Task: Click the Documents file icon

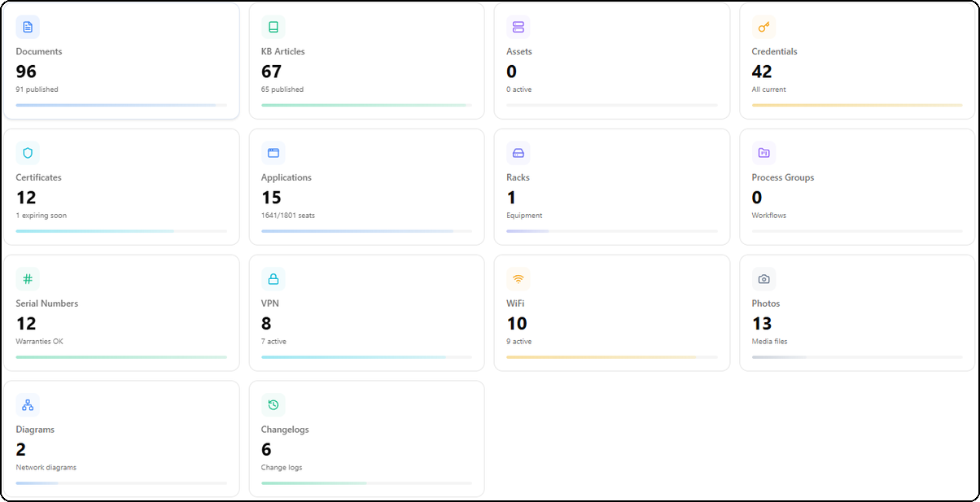Action: [28, 27]
